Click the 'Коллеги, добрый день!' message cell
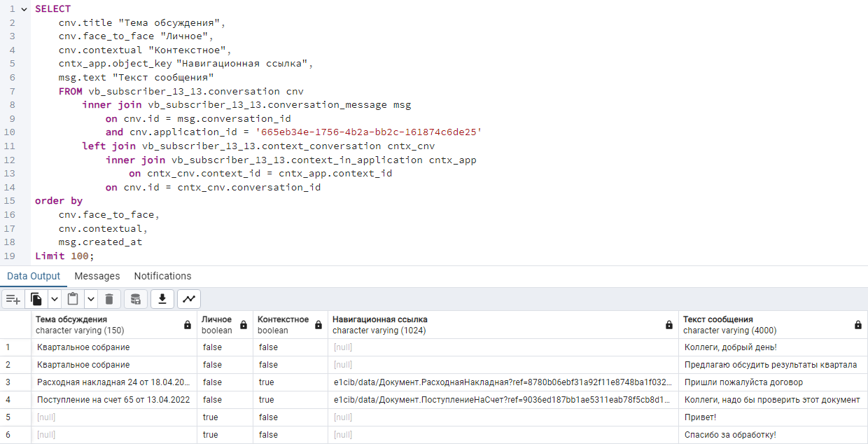The width and height of the screenshot is (868, 444). 773,347
